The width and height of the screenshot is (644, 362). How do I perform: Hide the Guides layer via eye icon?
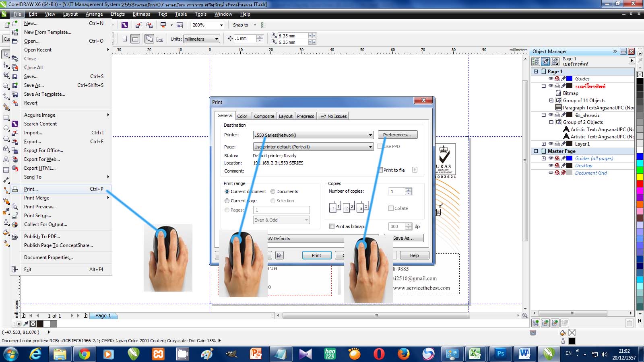[x=551, y=79]
